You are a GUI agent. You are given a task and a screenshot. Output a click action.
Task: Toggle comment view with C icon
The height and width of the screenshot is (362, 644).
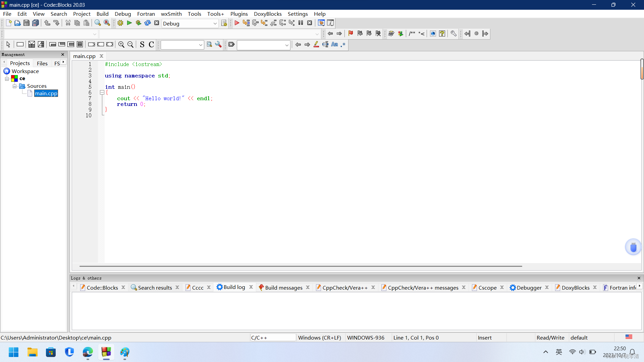[151, 45]
